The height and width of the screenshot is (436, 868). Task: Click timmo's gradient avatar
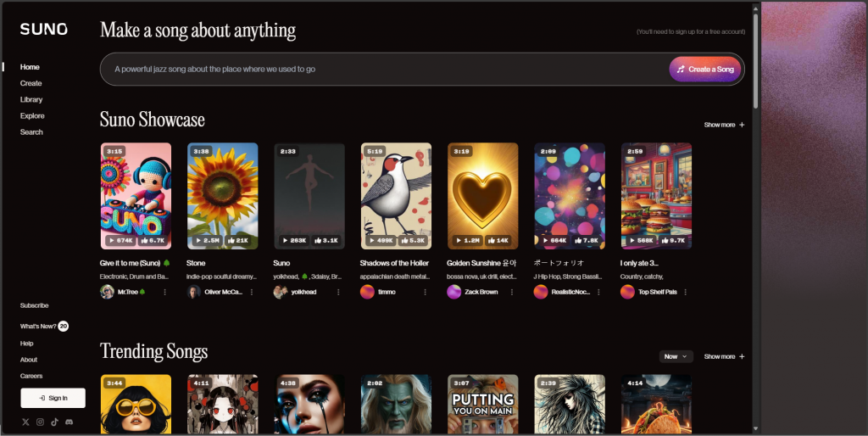click(x=368, y=292)
